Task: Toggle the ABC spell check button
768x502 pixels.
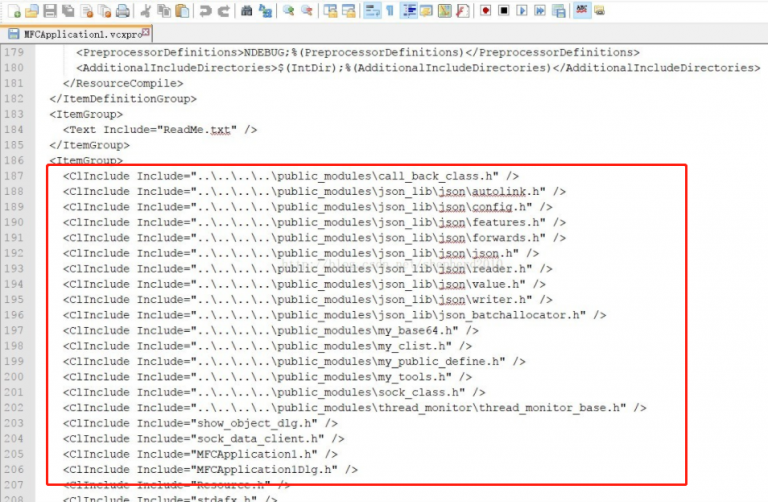Action: coord(581,11)
